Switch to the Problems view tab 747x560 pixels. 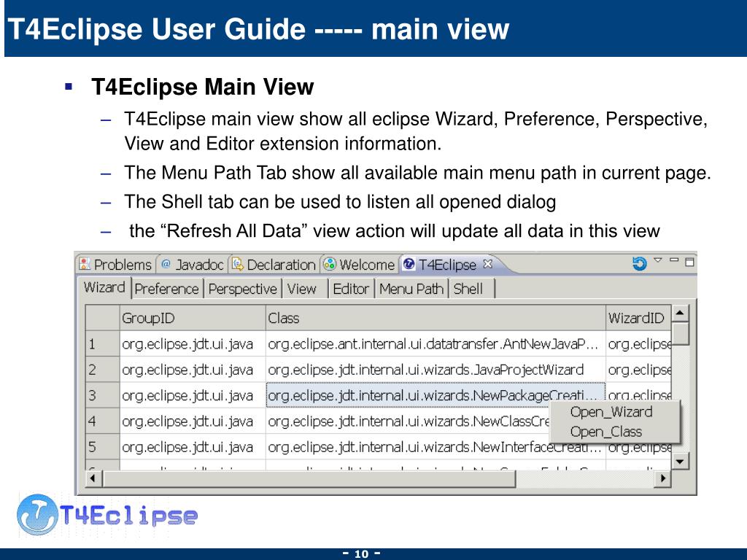[x=116, y=264]
